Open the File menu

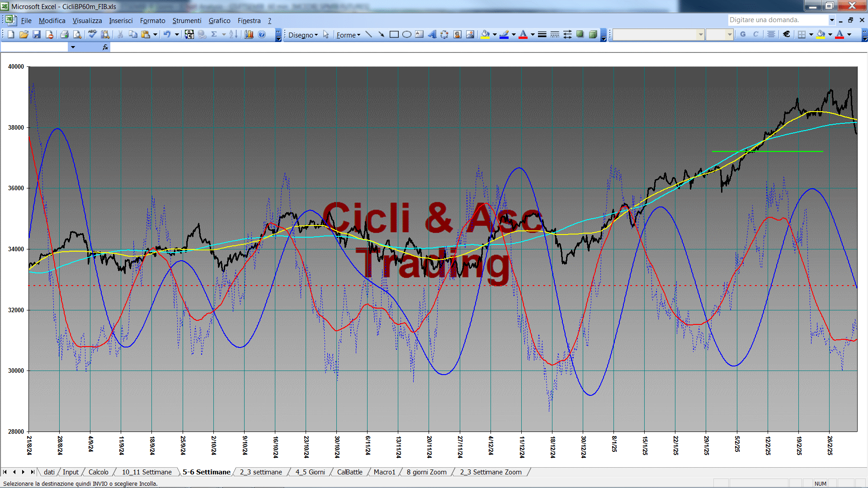click(26, 21)
